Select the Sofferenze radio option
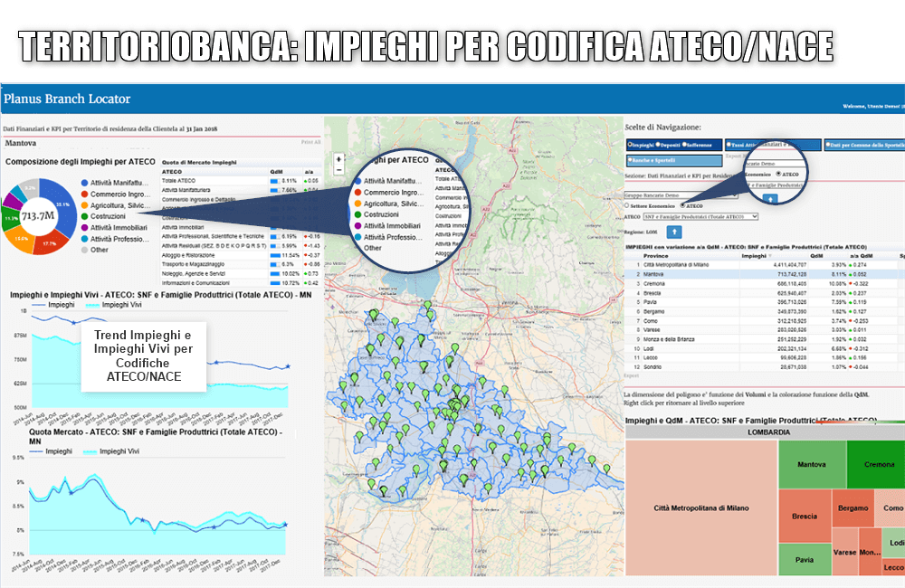The height and width of the screenshot is (588, 905). tap(684, 145)
